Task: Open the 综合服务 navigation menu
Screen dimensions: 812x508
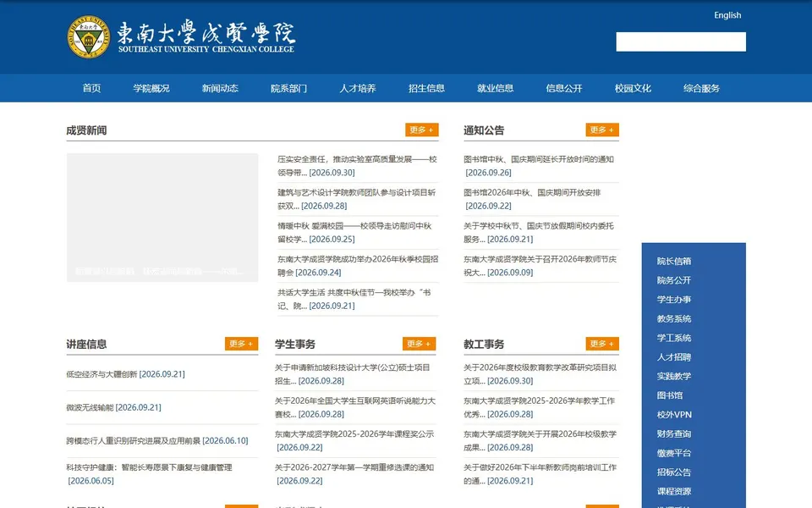Action: pos(702,88)
